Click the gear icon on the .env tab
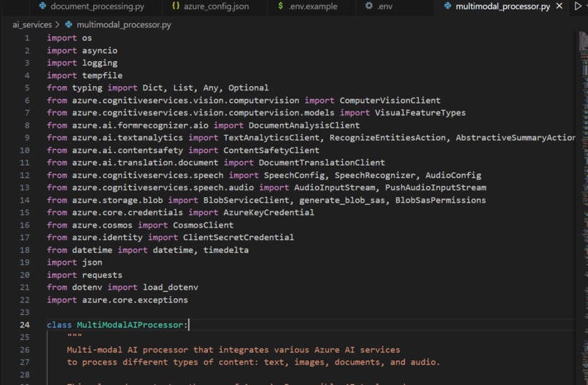Screen dimensions: 588x385 point(369,6)
